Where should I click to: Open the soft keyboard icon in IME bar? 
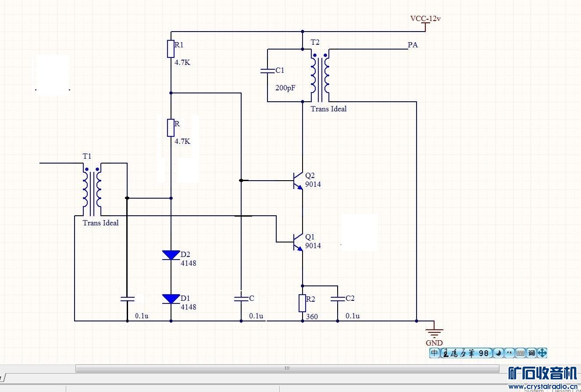[x=520, y=353]
